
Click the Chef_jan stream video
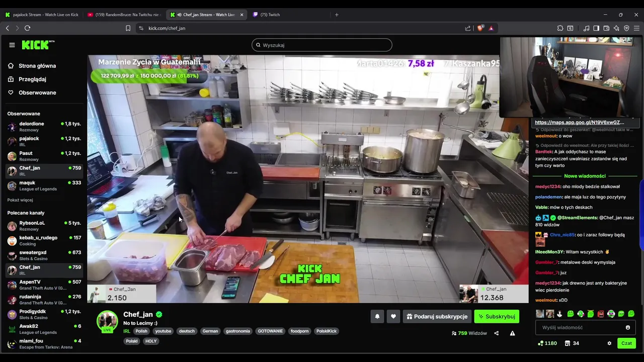308,179
